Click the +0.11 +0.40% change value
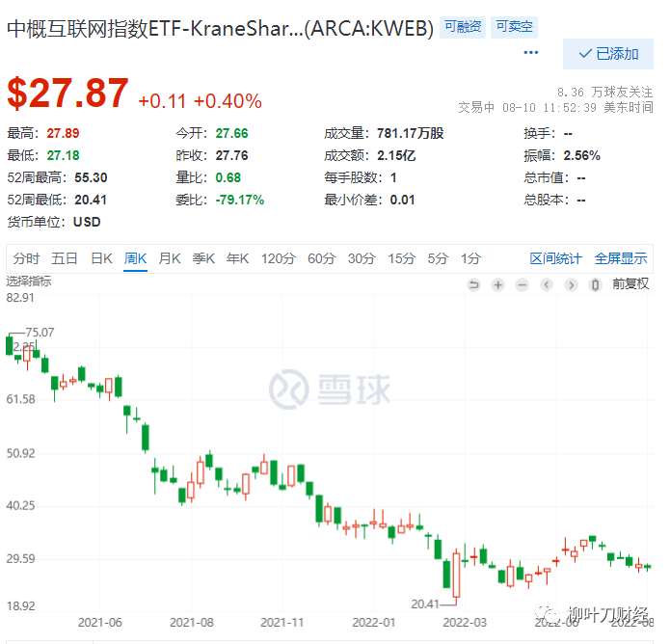 (x=200, y=101)
